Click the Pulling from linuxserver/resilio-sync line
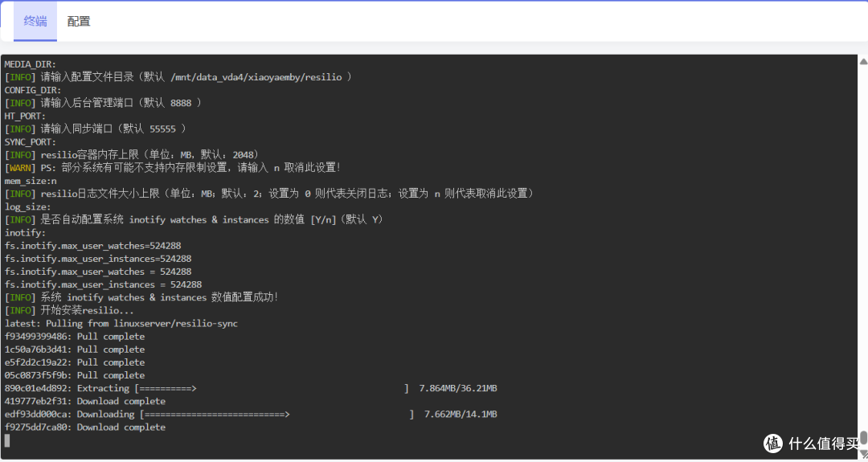The image size is (868, 462). click(121, 323)
